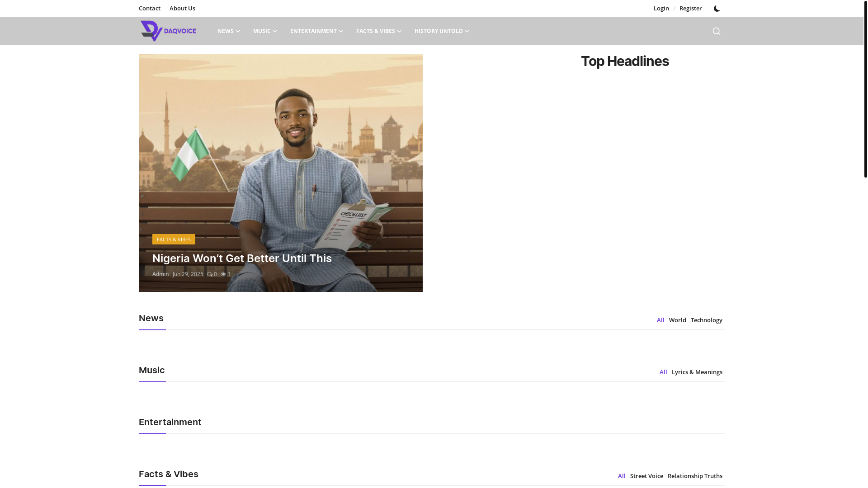Expand the NEWS dropdown menu
This screenshot has height=488, width=868.
tap(228, 31)
